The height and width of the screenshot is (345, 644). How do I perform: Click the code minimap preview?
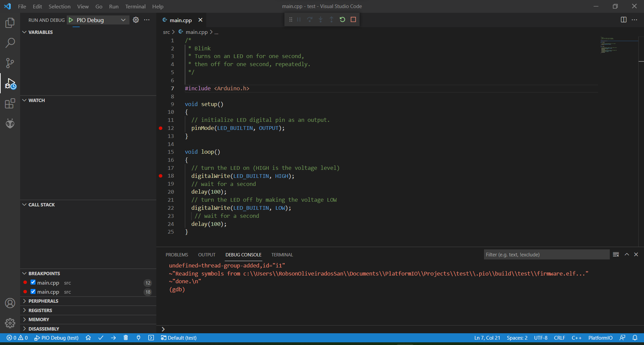click(609, 45)
